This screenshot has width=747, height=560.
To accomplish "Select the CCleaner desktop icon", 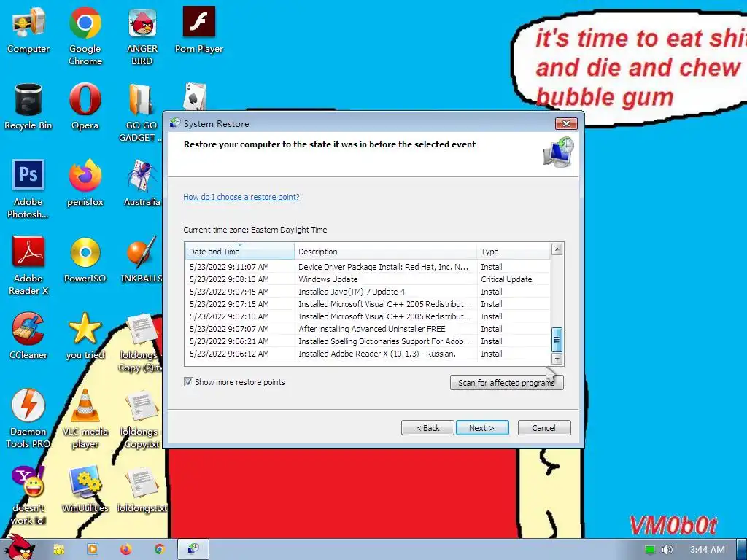I will (28, 336).
